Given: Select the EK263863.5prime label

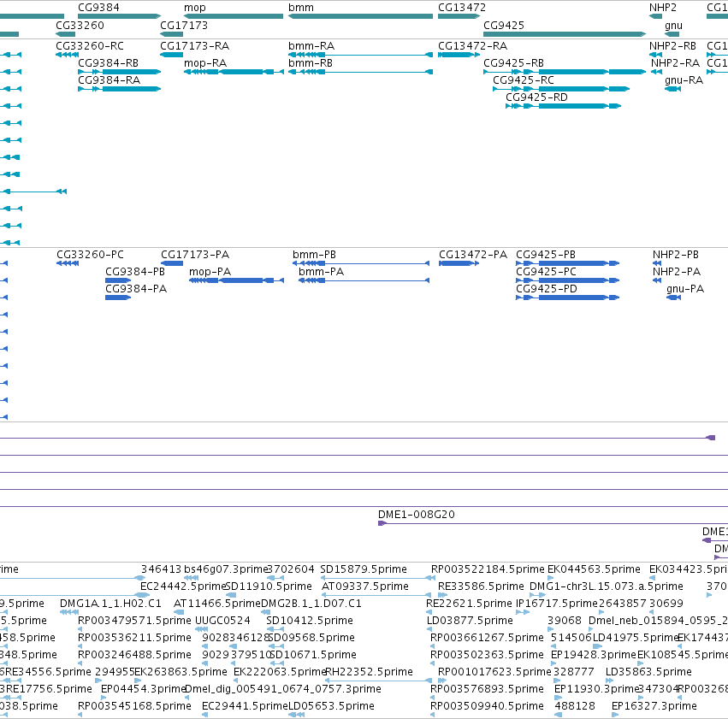Looking at the screenshot, I should click(181, 672).
